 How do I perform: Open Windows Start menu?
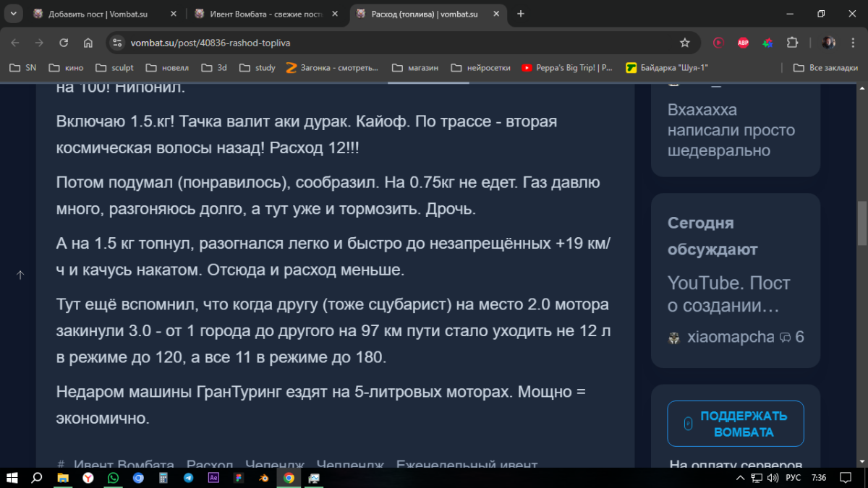(12, 478)
